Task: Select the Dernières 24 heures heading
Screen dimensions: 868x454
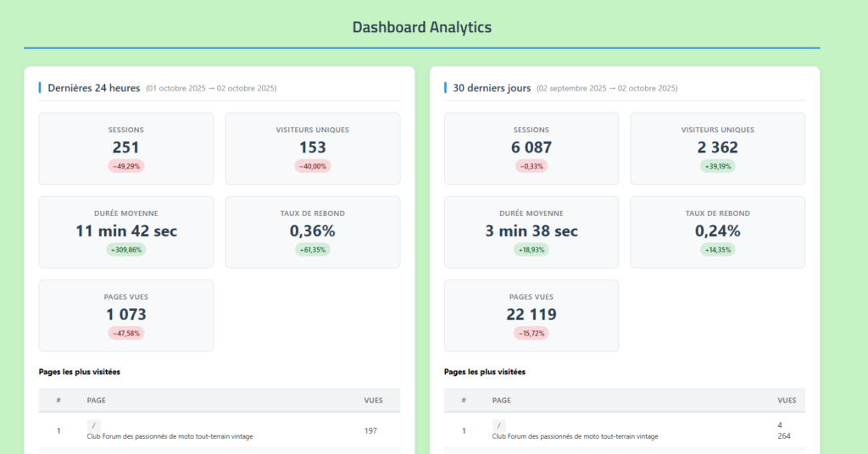Action: 93,88
